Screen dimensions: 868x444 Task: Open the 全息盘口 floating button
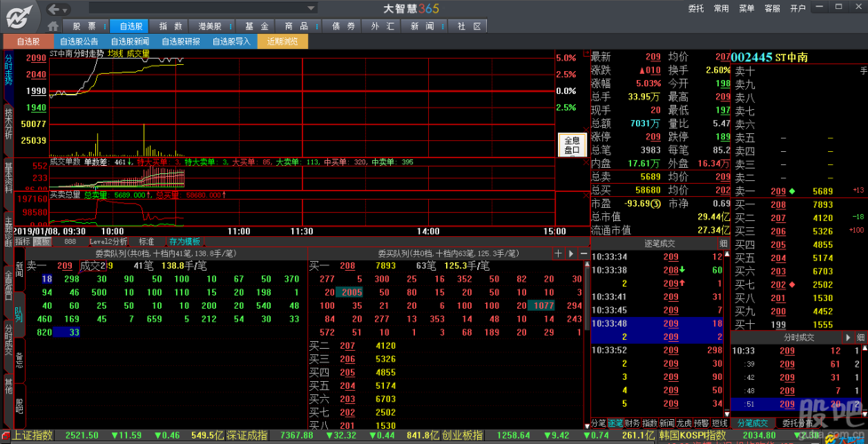(572, 145)
